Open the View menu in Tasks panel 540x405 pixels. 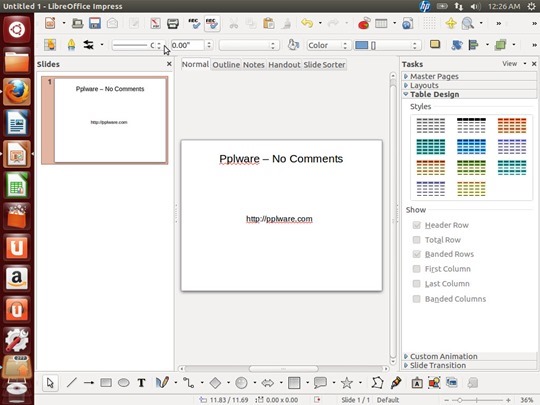tap(513, 64)
